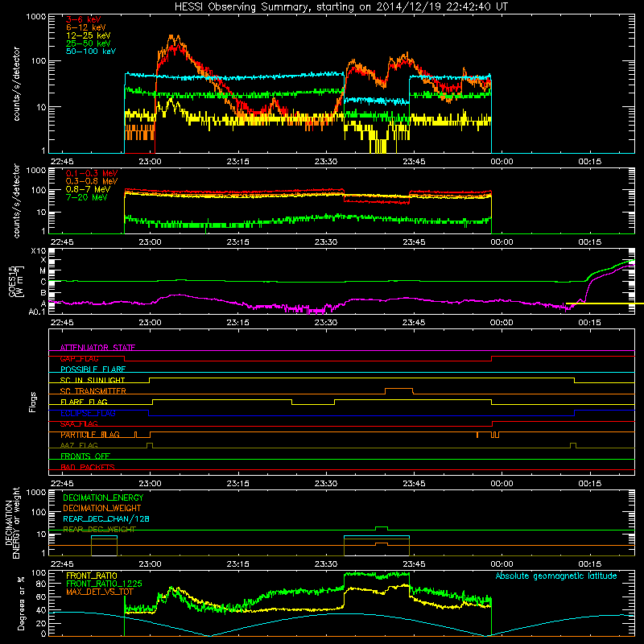This screenshot has width=644, height=644.
Task: Select the 25-50 keV legend label
Action: (88, 43)
